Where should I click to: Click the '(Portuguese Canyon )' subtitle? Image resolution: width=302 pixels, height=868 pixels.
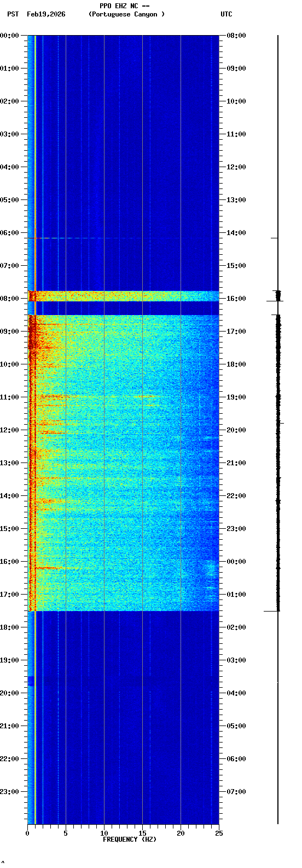click(126, 14)
